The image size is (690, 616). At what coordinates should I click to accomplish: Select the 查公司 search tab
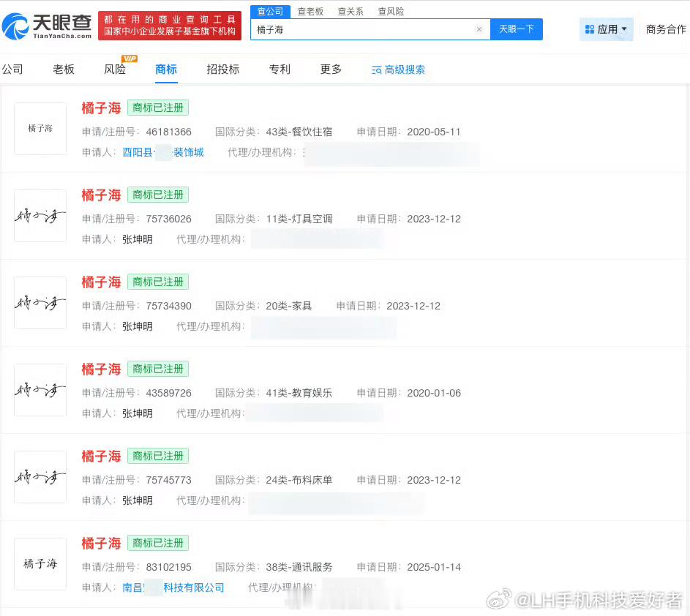[x=270, y=12]
